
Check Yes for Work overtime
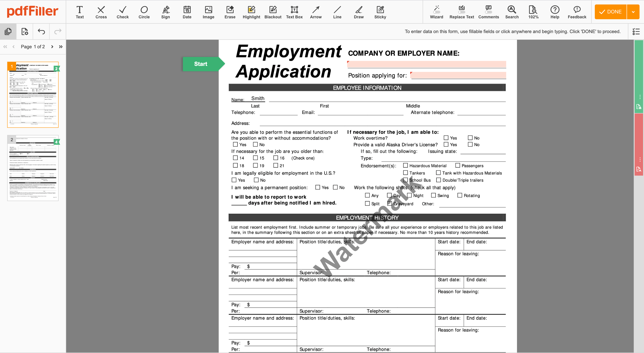coord(446,138)
